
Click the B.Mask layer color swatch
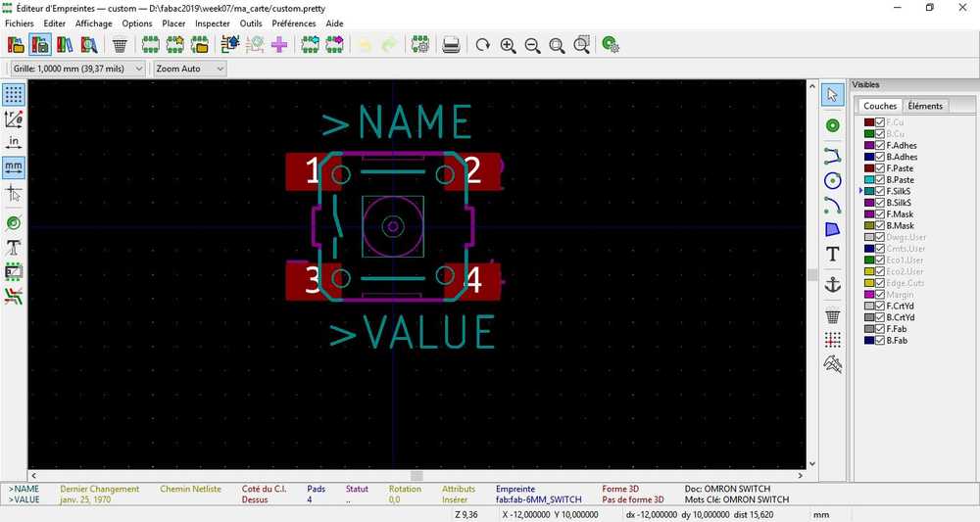pyautogui.click(x=869, y=225)
